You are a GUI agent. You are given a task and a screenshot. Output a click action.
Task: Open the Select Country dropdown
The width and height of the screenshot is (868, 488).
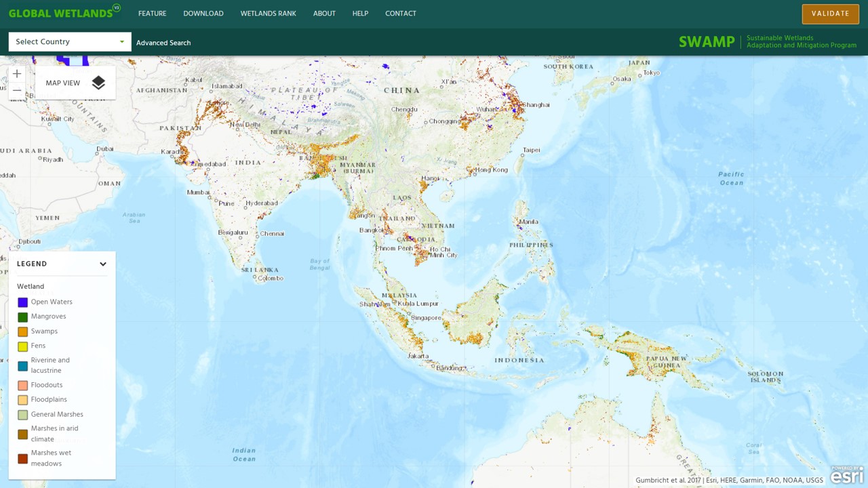coord(70,42)
